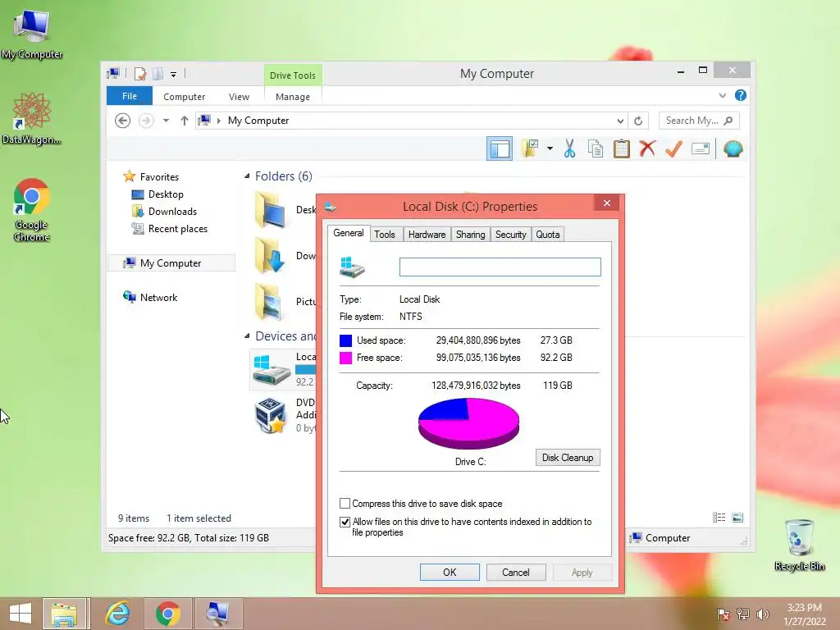Collapse the Folders (6) group
Screen dimensions: 840x630
coord(247,176)
